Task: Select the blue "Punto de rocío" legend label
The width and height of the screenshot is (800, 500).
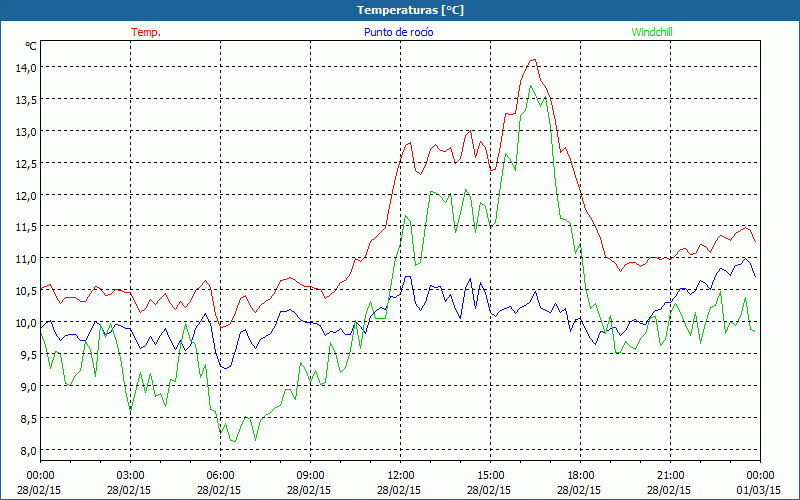Action: [x=398, y=32]
